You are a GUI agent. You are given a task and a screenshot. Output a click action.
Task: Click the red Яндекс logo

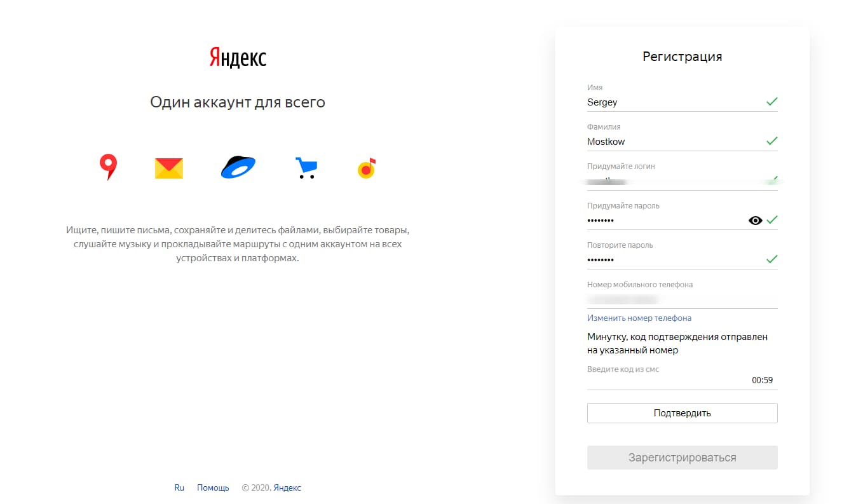coord(238,58)
